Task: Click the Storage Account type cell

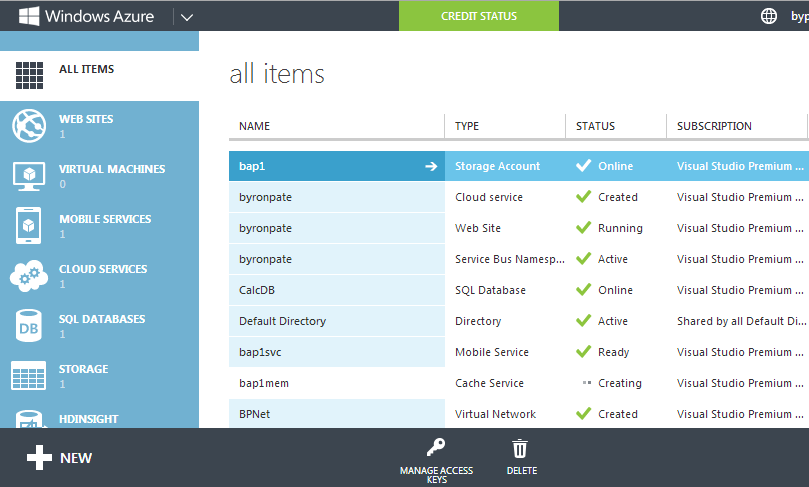Action: [x=497, y=166]
